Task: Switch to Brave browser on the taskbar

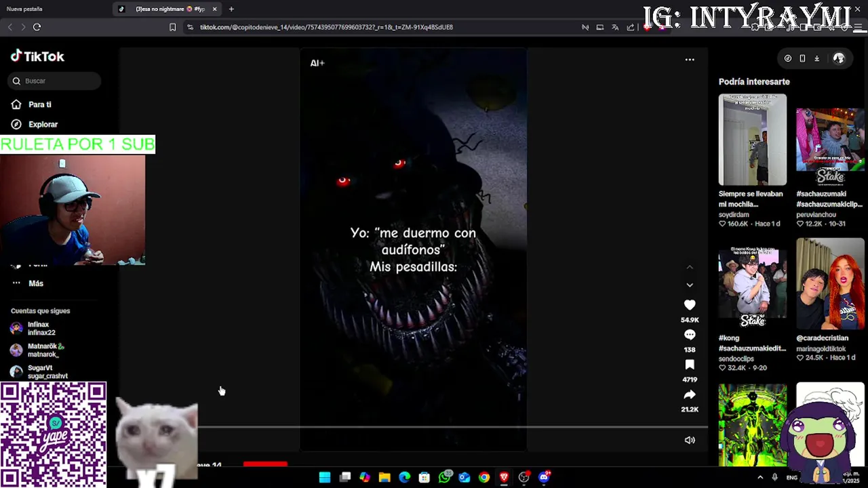Action: coord(504,477)
